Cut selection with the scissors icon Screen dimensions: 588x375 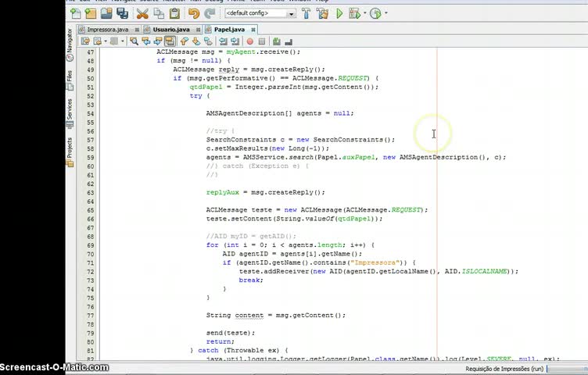(x=142, y=13)
